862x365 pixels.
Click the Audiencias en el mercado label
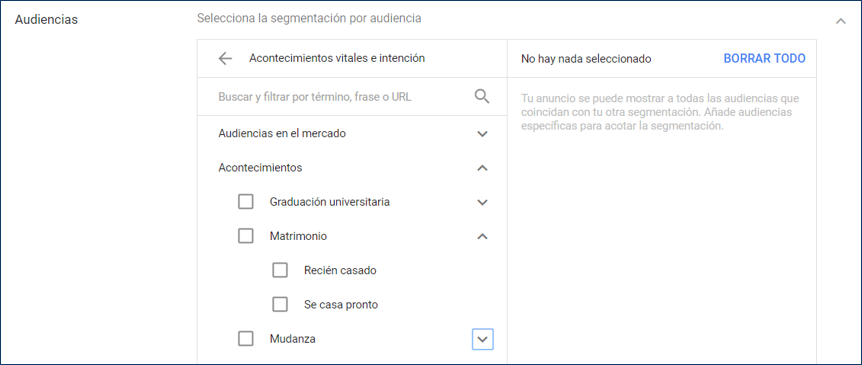coord(282,133)
